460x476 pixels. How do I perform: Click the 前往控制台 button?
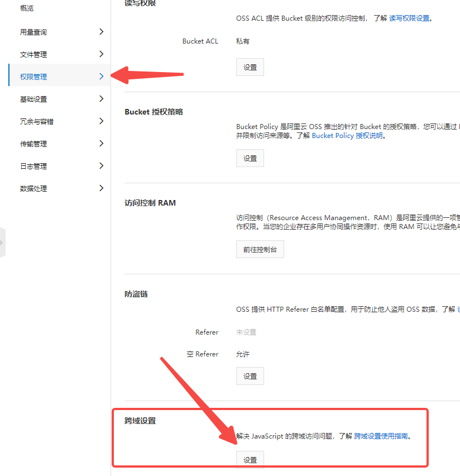(x=260, y=249)
